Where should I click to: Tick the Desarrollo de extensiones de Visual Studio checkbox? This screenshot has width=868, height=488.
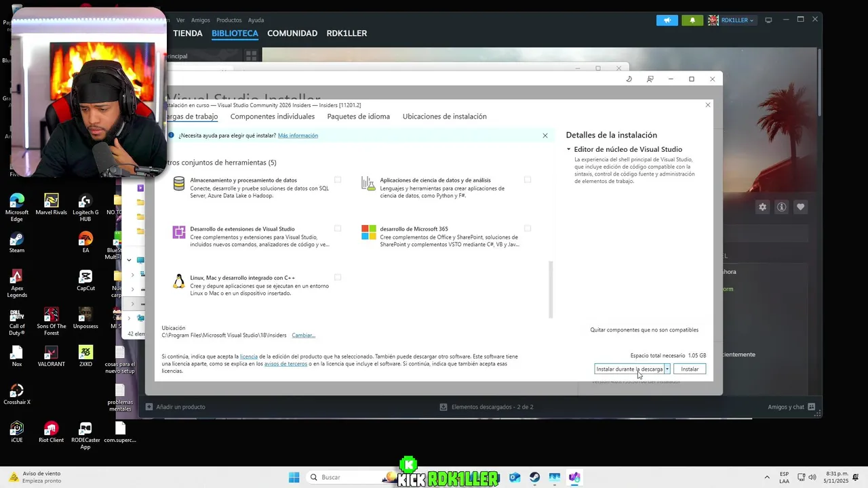(x=338, y=228)
